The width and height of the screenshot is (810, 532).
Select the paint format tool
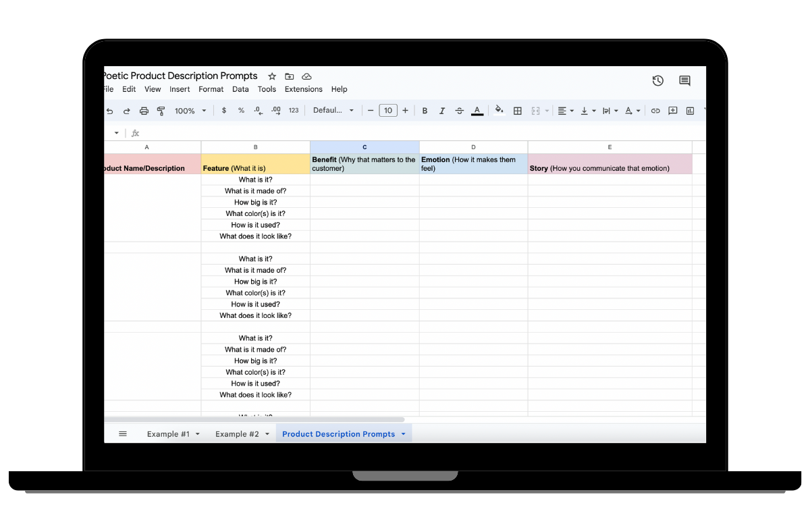coord(161,111)
